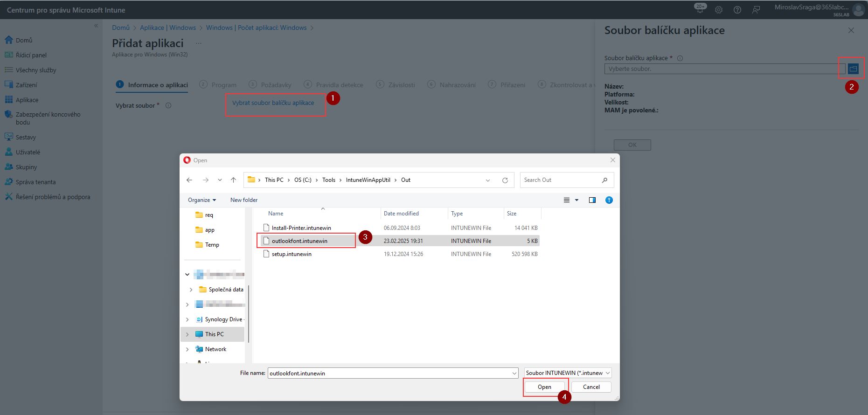Click IntuneWinAppUtil in address path
The height and width of the screenshot is (415, 868).
point(368,180)
